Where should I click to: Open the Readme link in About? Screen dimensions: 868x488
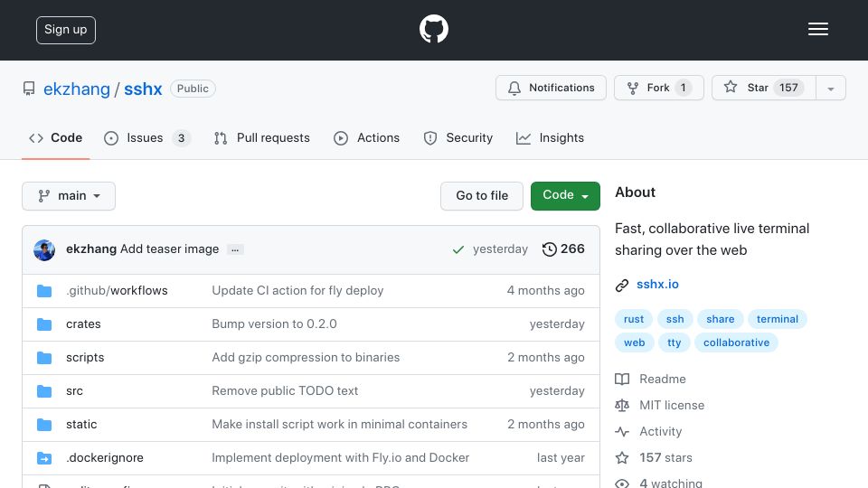tap(650, 379)
